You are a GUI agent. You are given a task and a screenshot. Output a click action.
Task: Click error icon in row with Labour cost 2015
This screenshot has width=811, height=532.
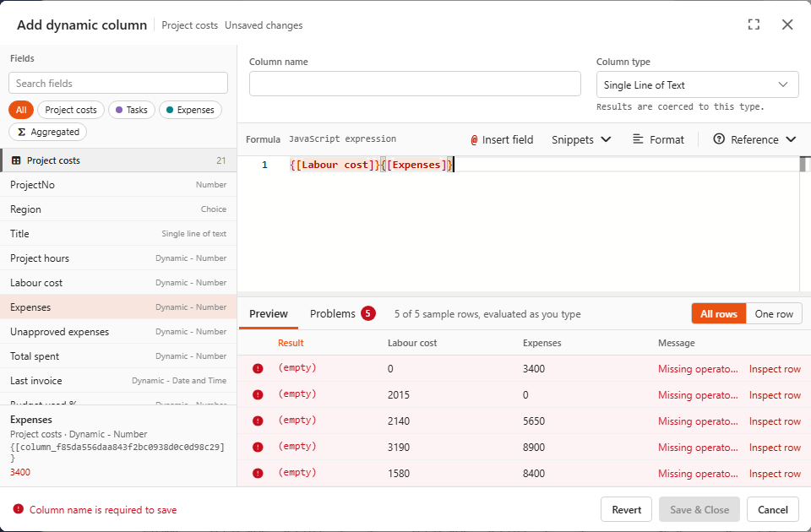[x=258, y=394]
